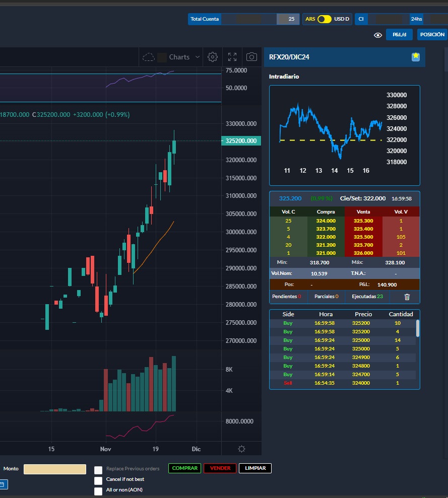Click the chart axis settings gear
Image resolution: width=448 pixels, height=498 pixels.
pos(242,449)
